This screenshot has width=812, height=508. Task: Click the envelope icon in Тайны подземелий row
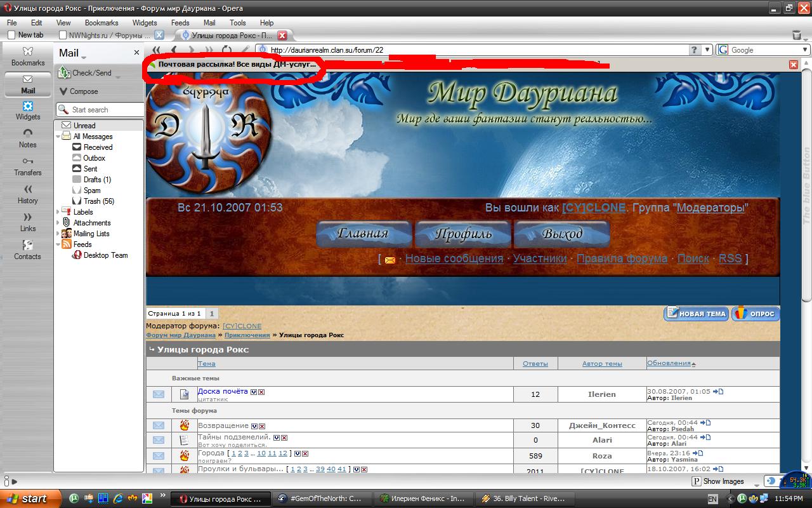[158, 440]
